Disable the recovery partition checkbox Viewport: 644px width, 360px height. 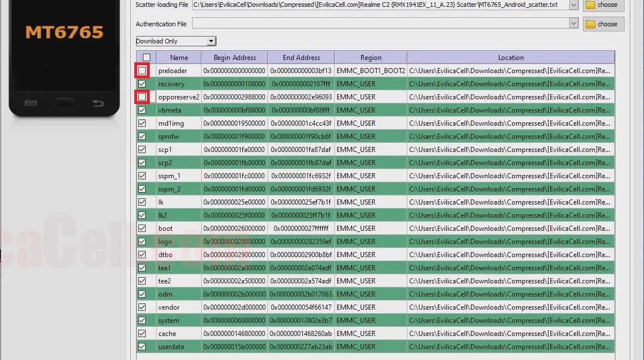coord(142,84)
